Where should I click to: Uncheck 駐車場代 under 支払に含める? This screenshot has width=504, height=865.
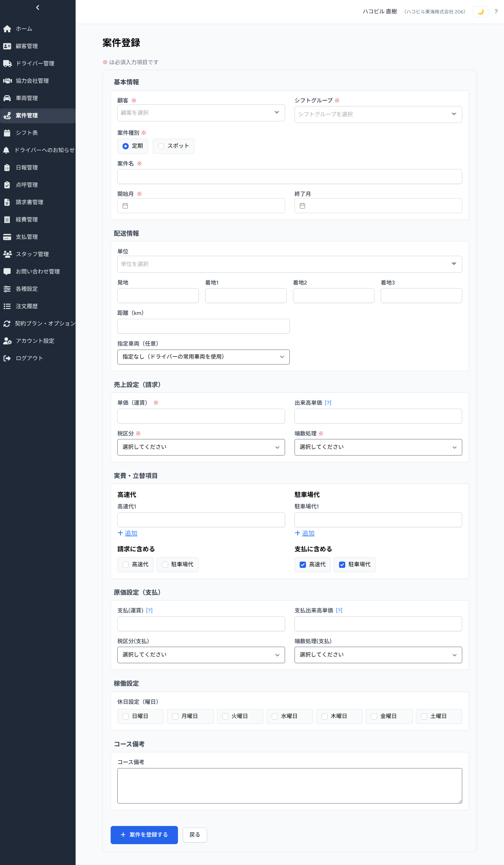(x=355, y=565)
